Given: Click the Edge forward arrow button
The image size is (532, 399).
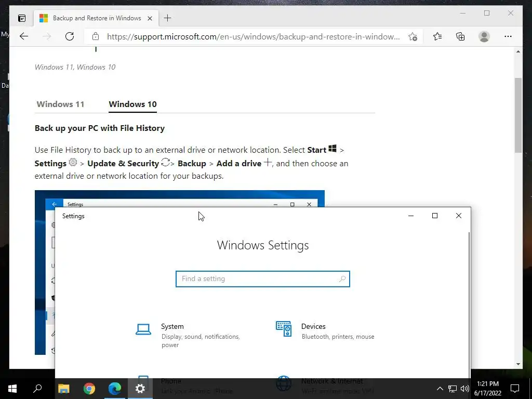Looking at the screenshot, I should (47, 36).
